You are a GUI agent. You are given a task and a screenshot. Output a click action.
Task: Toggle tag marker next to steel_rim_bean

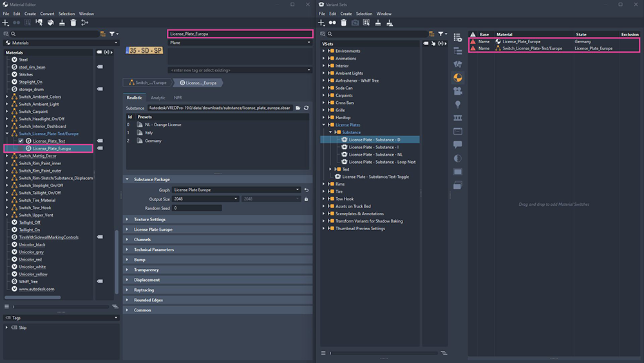[x=100, y=66]
